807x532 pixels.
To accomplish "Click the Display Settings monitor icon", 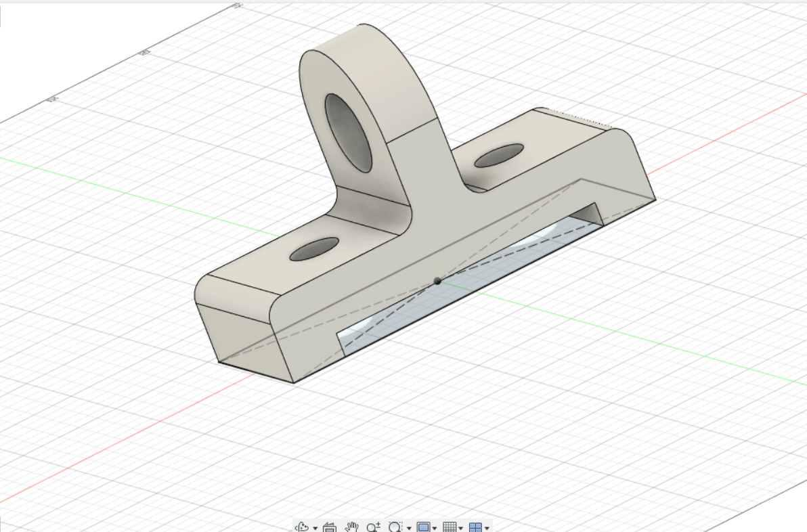I will click(424, 527).
